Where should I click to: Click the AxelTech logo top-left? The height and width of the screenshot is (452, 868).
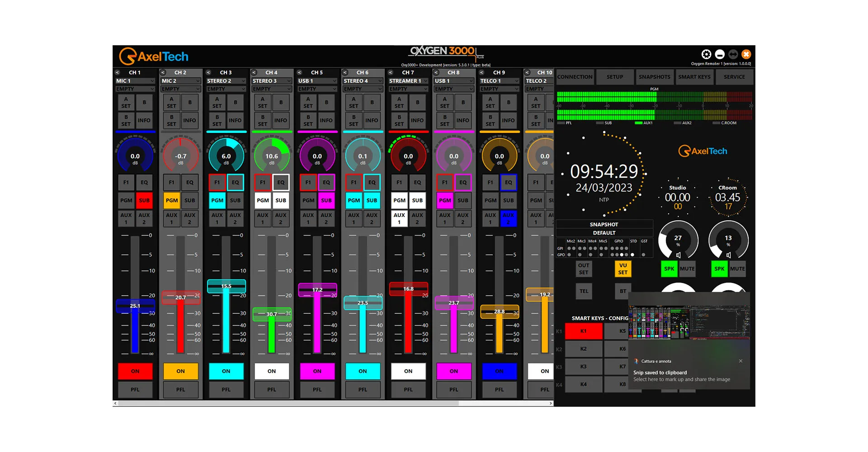pyautogui.click(x=154, y=56)
